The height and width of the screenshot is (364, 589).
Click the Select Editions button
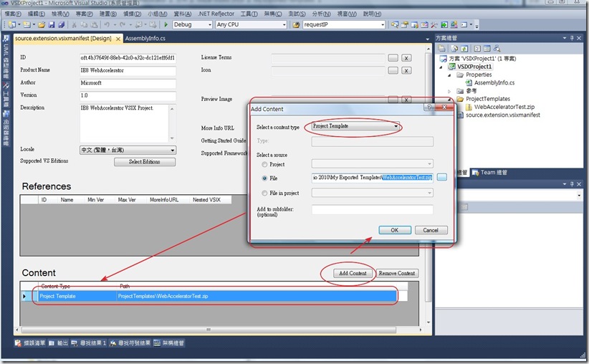(145, 161)
